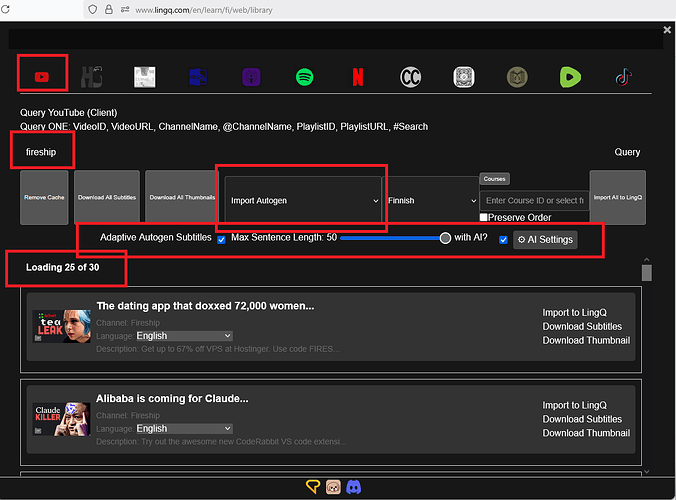Download Thumbnail for the Alibaba video
The height and width of the screenshot is (500, 676).
[586, 433]
